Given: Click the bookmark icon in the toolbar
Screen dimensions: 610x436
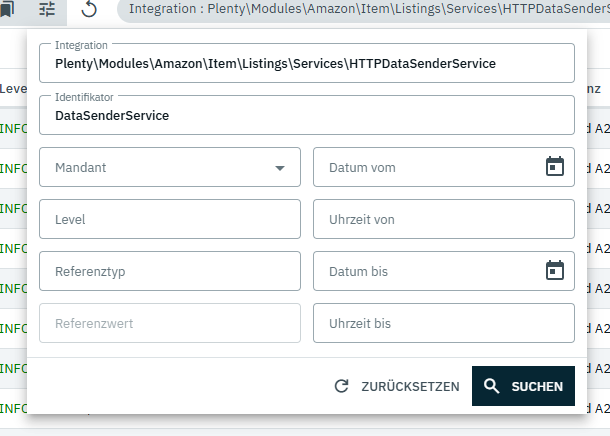Looking at the screenshot, I should [6, 10].
